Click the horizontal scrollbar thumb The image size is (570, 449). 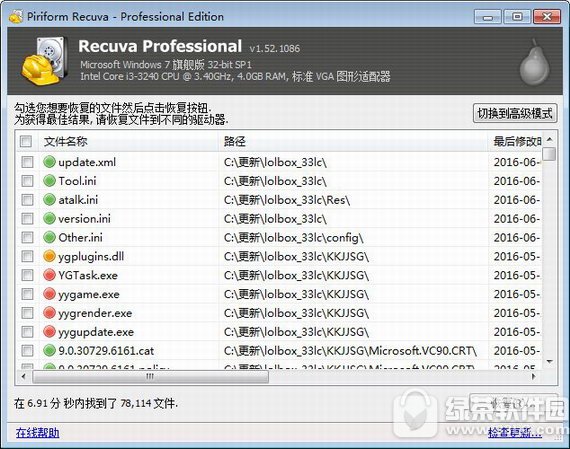coord(150,377)
